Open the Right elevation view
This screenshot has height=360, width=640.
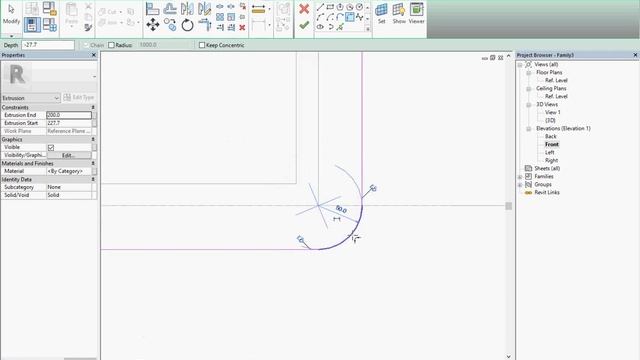(551, 160)
